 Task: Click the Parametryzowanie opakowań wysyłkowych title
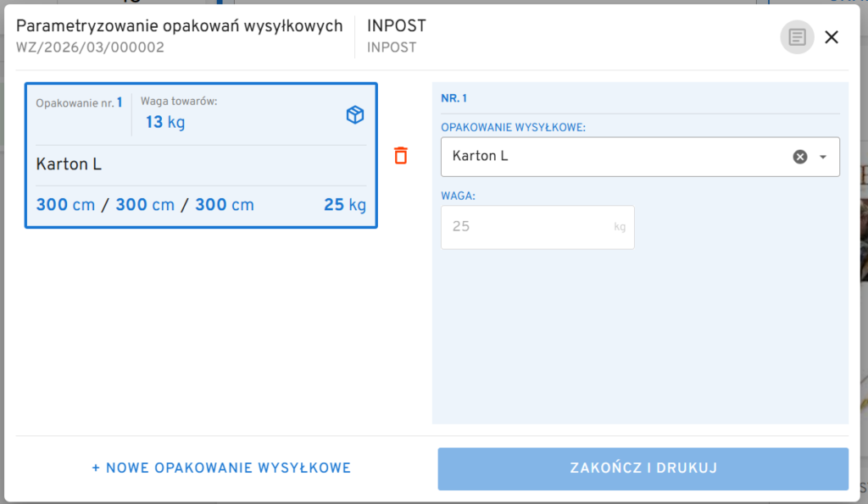point(179,26)
